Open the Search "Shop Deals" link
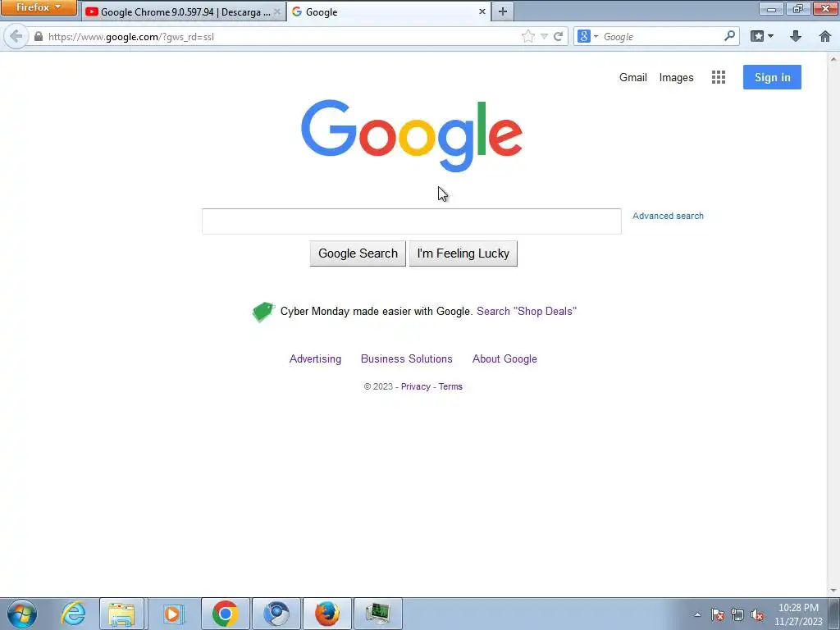 pos(527,311)
